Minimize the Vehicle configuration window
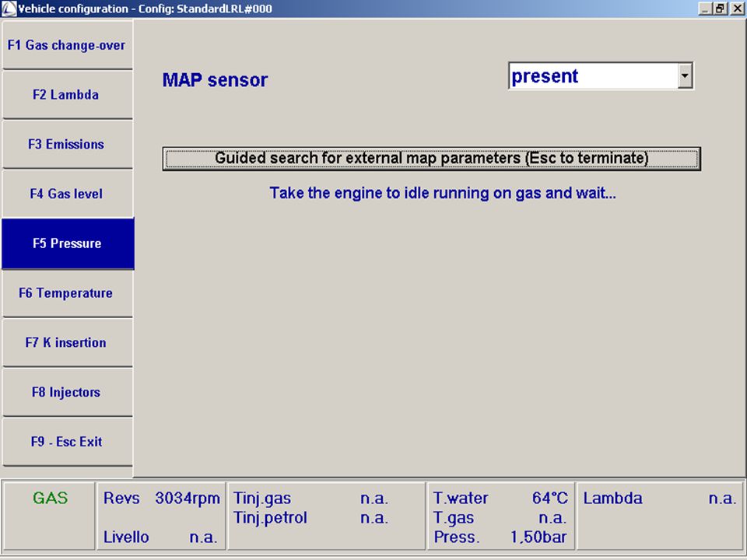747x560 pixels. [x=705, y=9]
